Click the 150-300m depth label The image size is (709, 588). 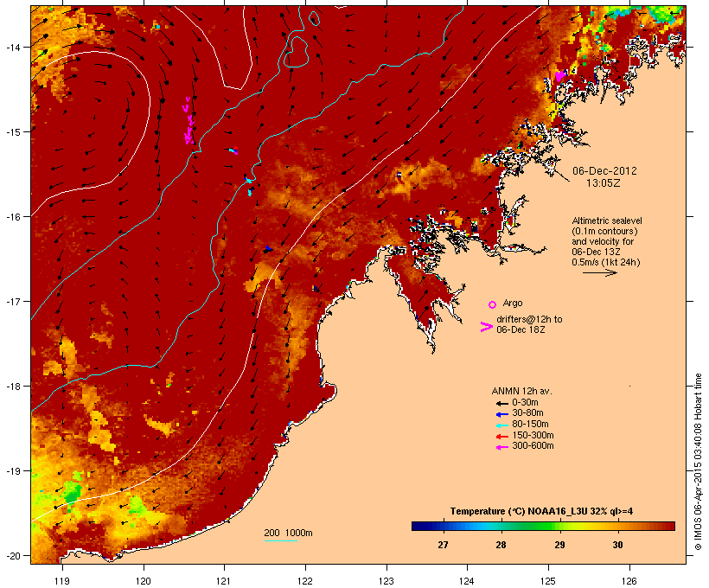click(533, 435)
